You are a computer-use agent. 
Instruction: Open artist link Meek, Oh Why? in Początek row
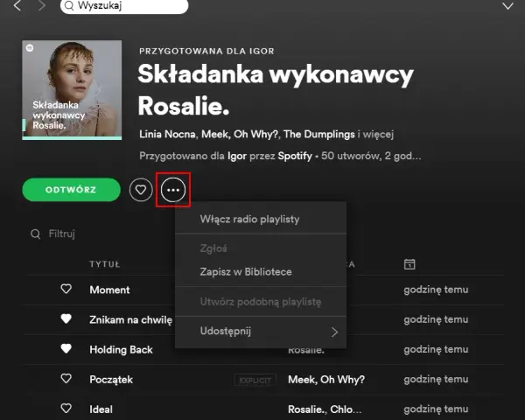(326, 380)
